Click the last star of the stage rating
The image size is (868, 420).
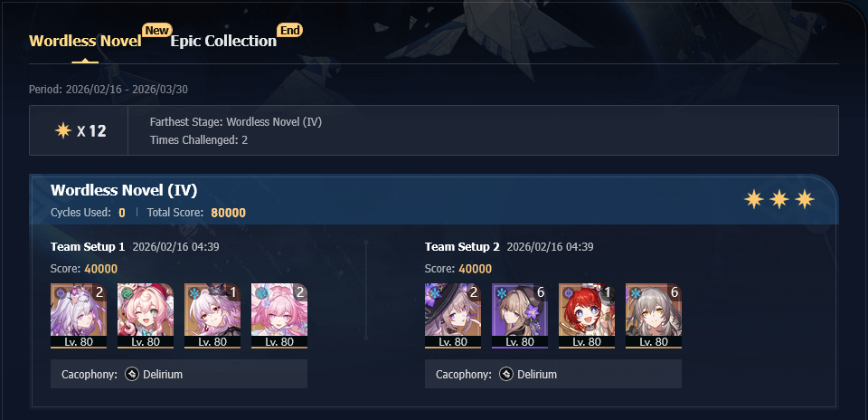[805, 199]
